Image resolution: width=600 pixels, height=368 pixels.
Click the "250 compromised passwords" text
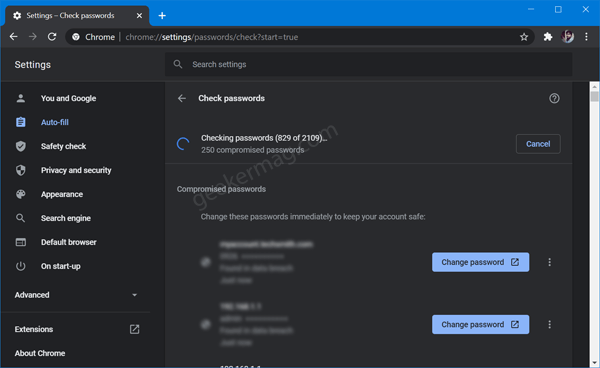253,150
